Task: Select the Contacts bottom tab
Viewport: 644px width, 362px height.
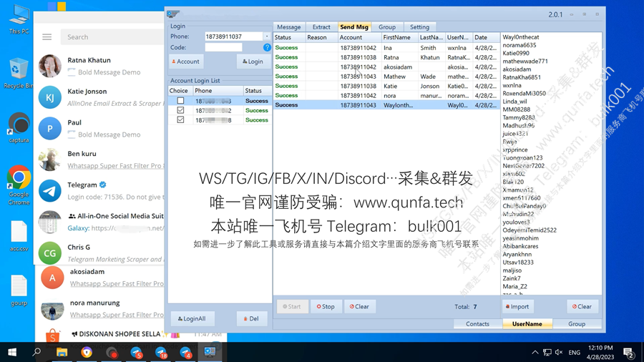Action: coord(478,324)
